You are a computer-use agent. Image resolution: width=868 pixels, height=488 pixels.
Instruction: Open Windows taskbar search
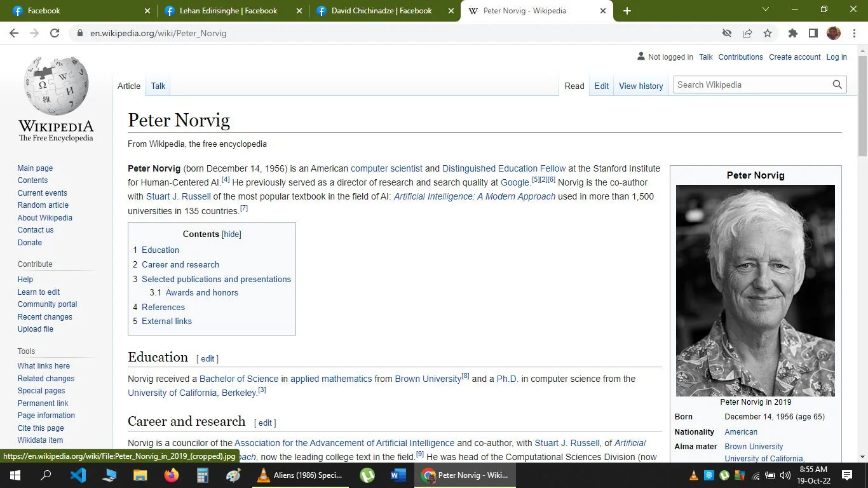46,475
